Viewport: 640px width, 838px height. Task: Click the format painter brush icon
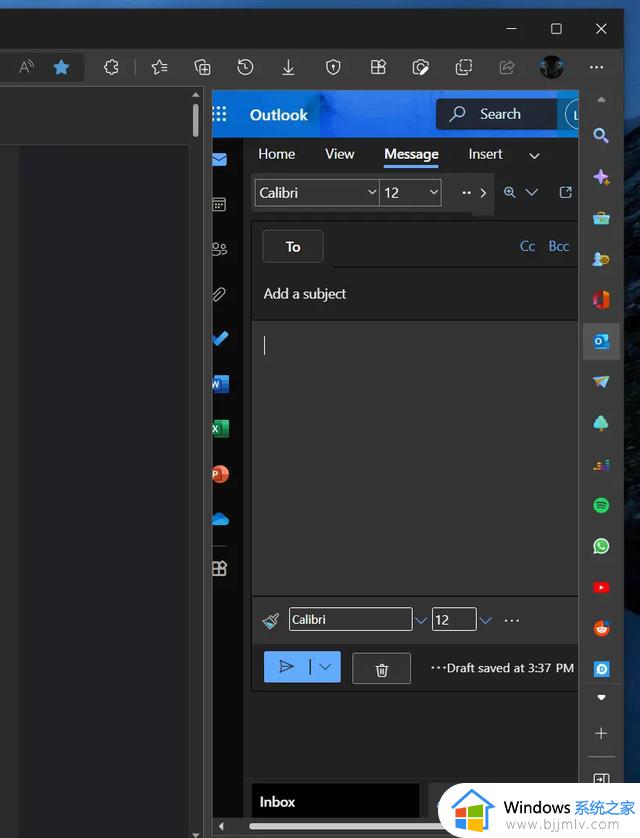271,620
